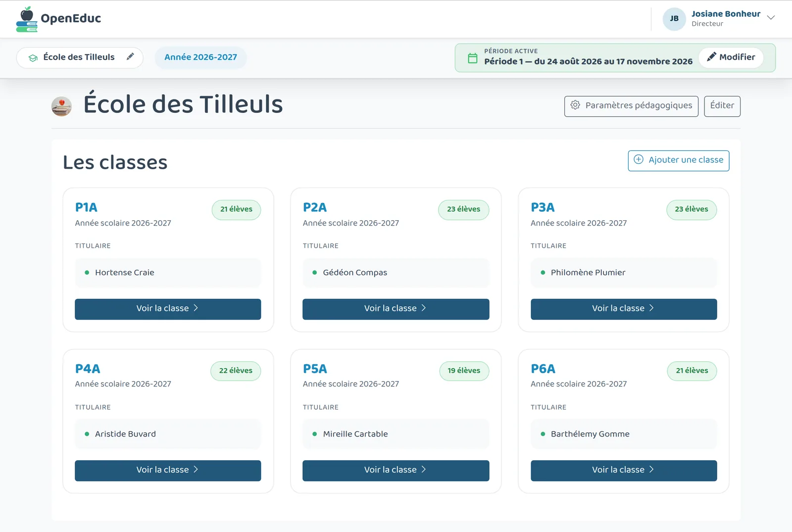Viewport: 792px width, 532px height.
Task: Click the calendar icon in Période active banner
Action: (x=473, y=58)
